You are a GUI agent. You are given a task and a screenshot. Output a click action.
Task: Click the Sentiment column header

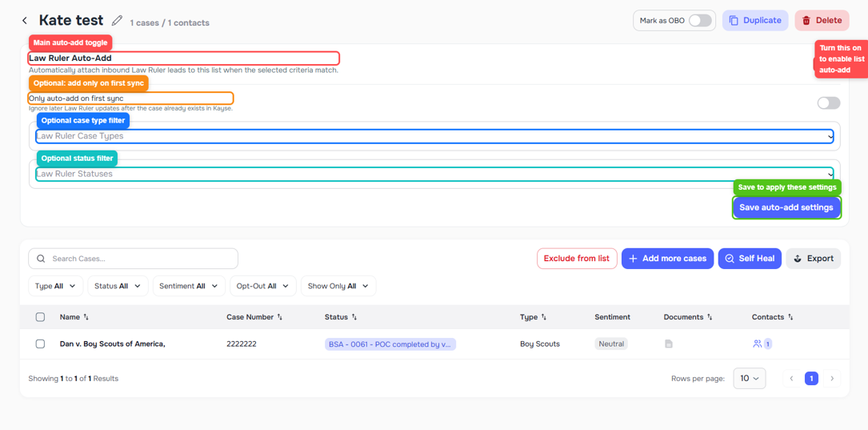(x=612, y=317)
